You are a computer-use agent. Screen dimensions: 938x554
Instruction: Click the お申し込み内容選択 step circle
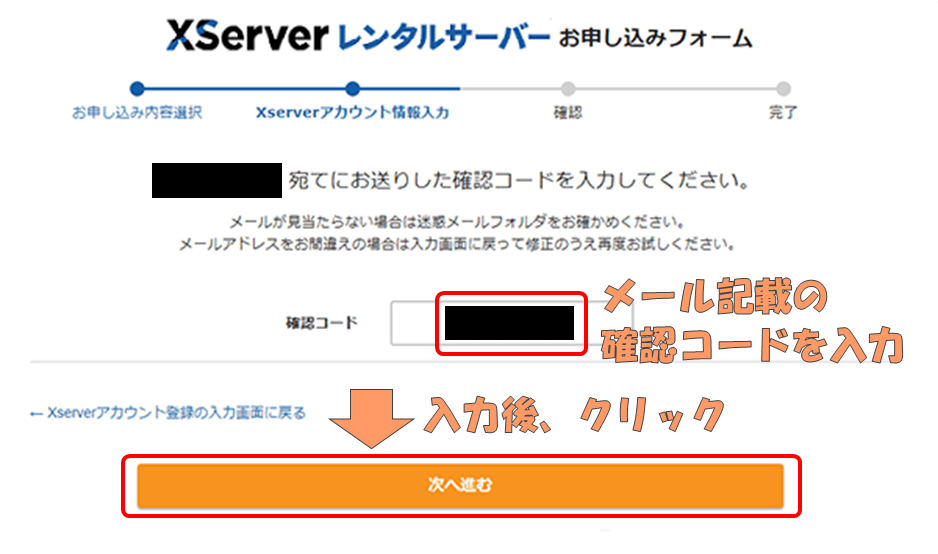pos(137,89)
